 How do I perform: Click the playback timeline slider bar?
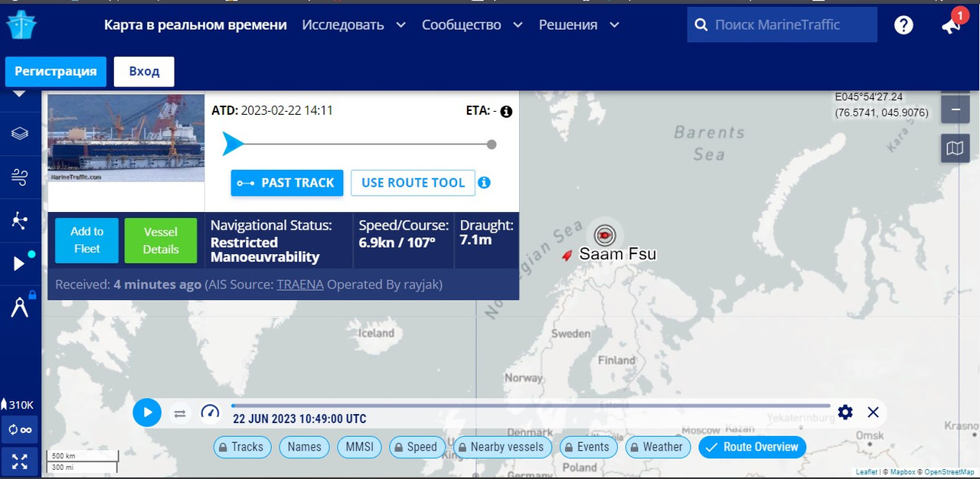[x=531, y=406]
